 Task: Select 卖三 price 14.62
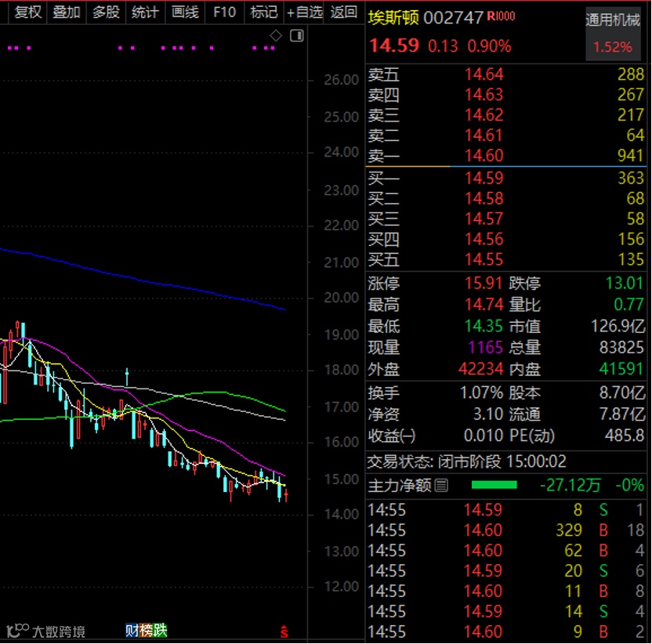tap(484, 115)
